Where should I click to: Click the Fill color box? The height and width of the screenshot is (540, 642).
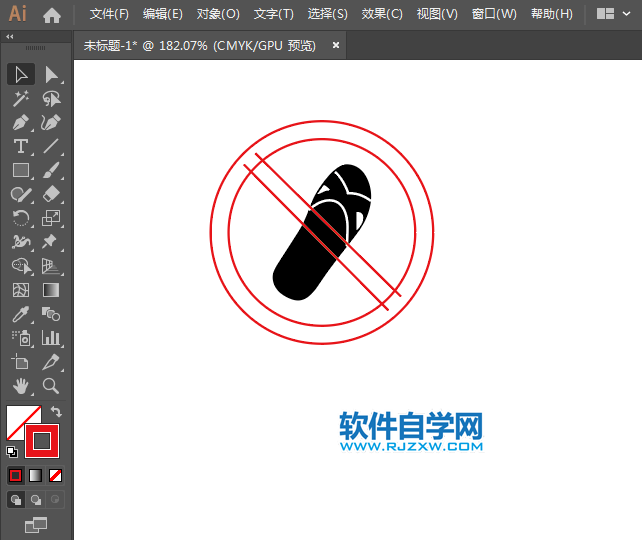[x=16, y=416]
